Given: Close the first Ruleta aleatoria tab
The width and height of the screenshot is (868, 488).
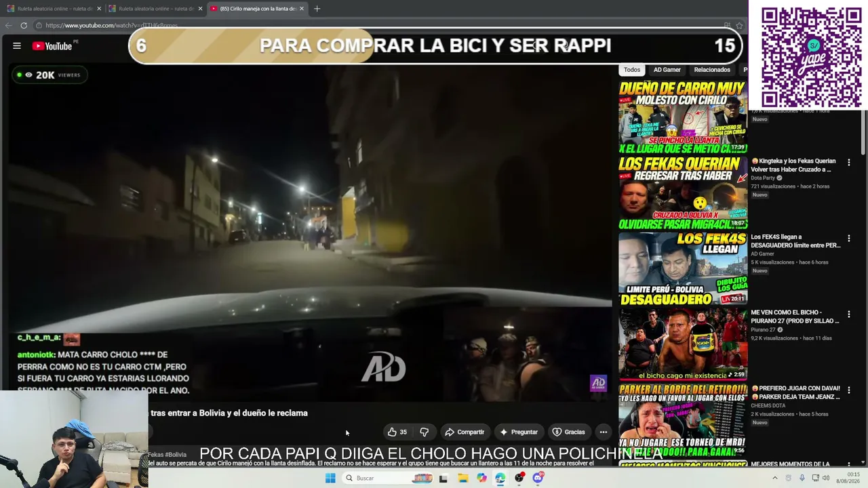Looking at the screenshot, I should tap(99, 9).
